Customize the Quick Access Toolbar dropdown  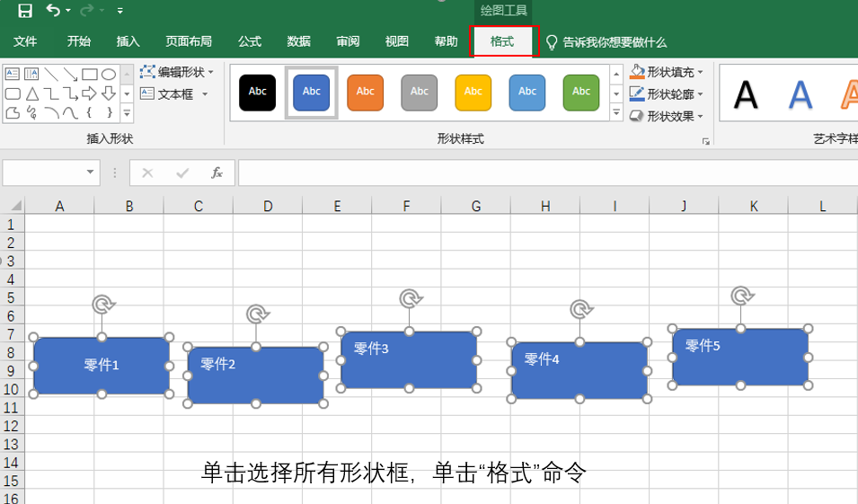click(x=119, y=11)
